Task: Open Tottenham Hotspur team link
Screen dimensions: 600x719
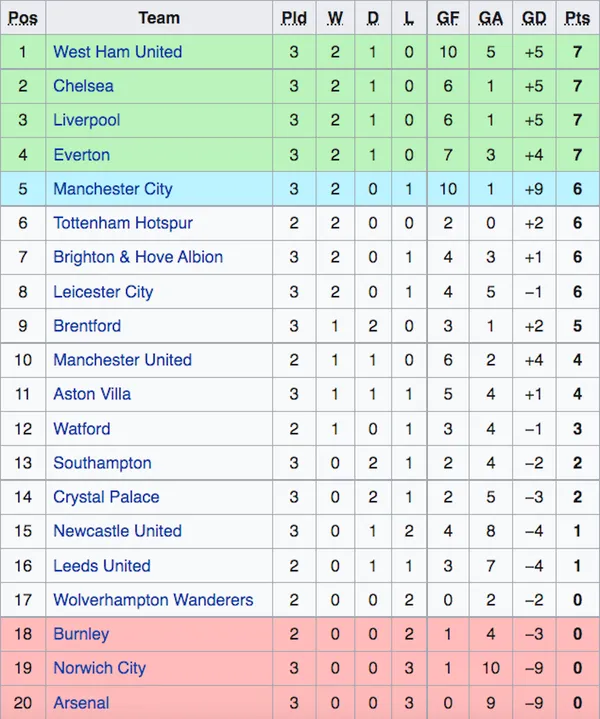Action: [x=123, y=223]
